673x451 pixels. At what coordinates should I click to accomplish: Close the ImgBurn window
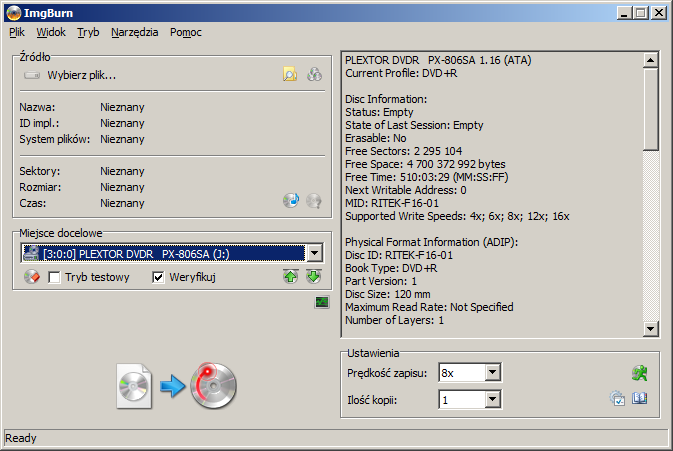659,13
